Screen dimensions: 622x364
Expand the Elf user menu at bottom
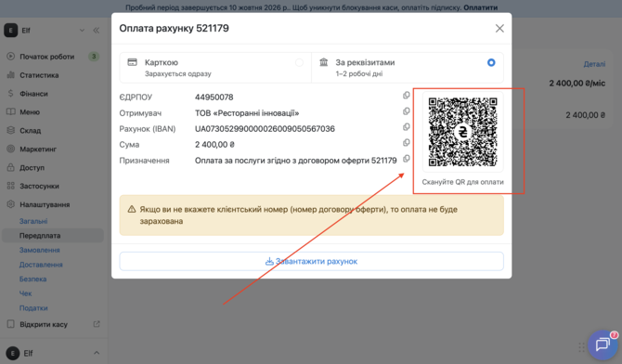point(97,353)
